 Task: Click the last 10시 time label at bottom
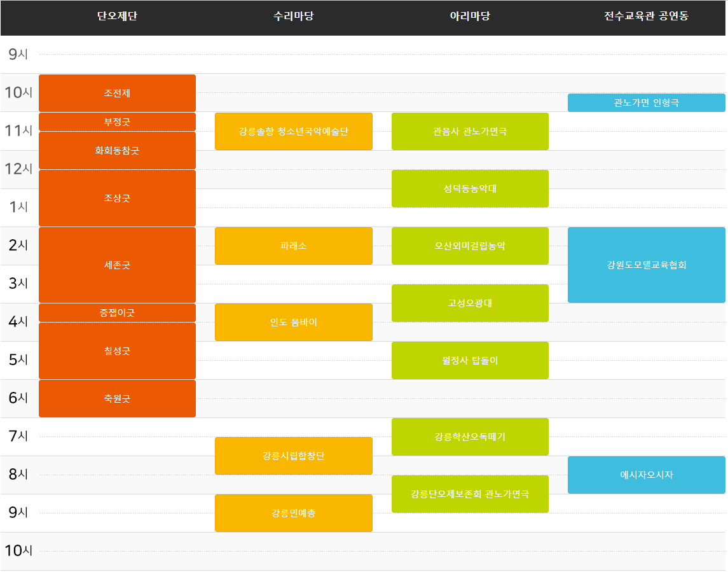pos(18,550)
